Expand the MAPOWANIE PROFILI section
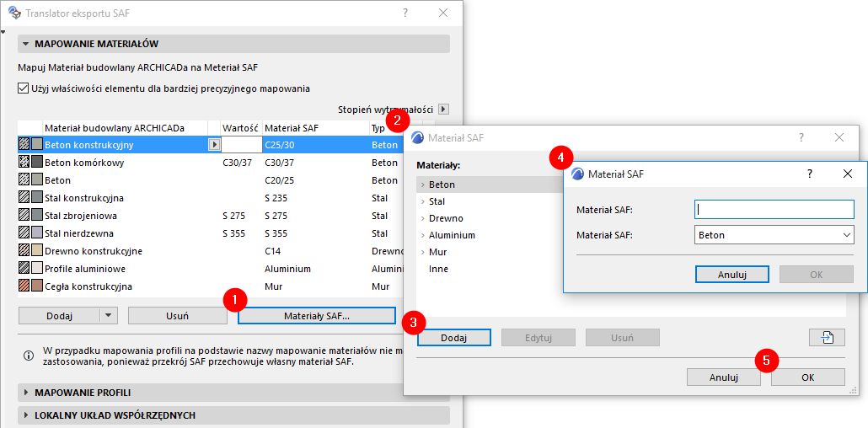The image size is (868, 428). coord(25,393)
